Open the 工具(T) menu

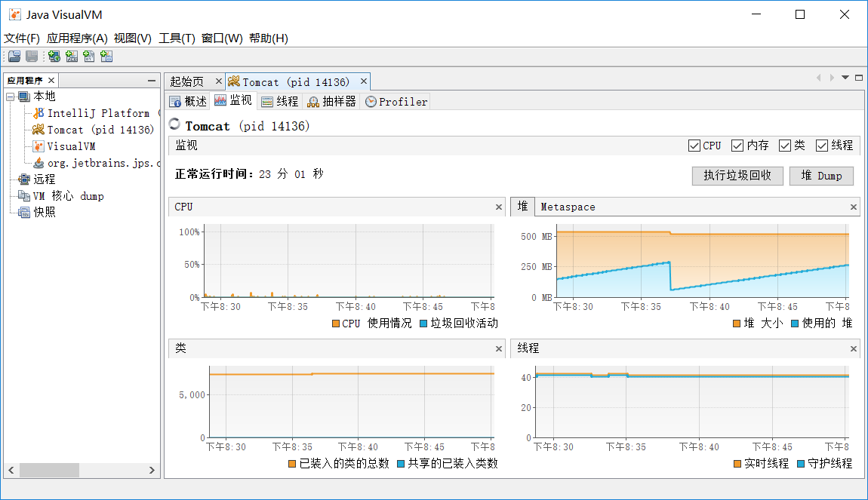coord(177,38)
